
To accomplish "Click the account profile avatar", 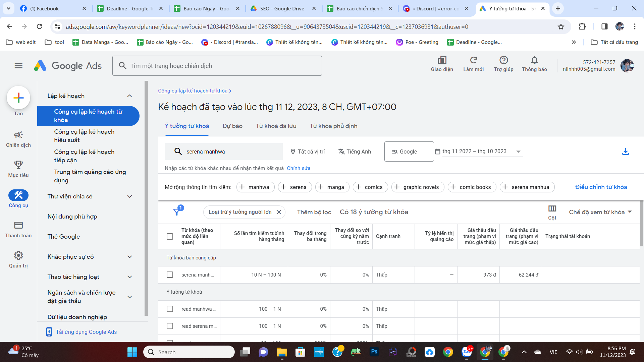I will [627, 66].
